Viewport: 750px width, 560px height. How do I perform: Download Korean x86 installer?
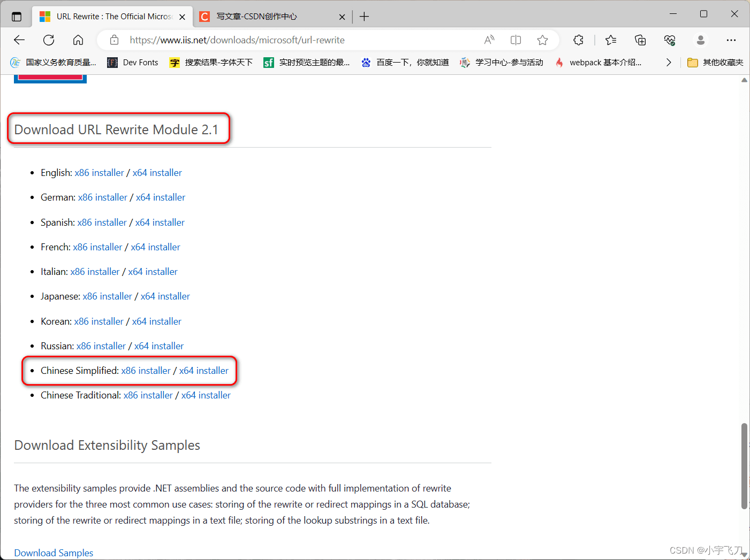click(99, 321)
